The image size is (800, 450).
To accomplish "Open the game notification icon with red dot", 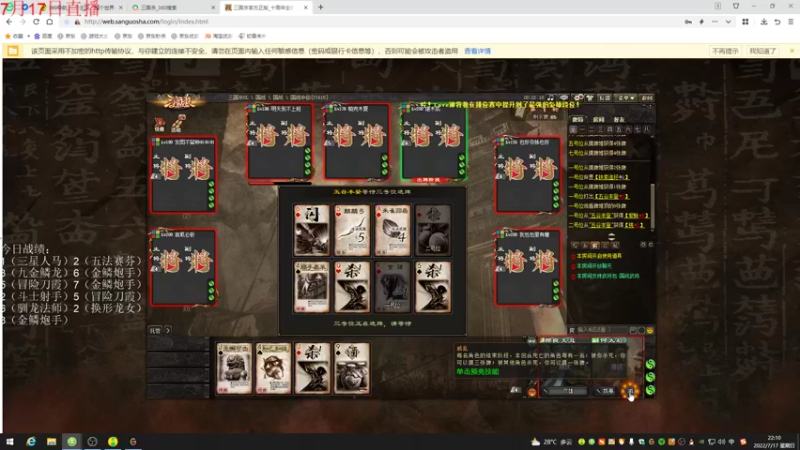I will point(578,97).
